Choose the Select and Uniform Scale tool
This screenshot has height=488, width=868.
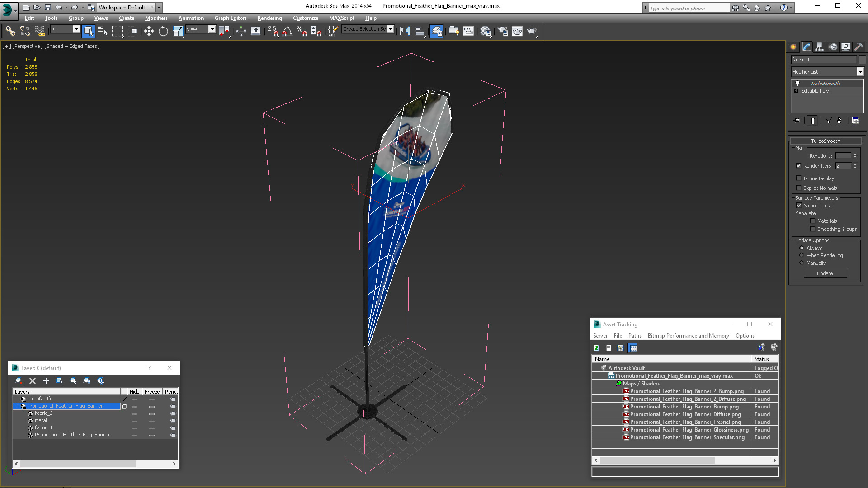point(178,31)
